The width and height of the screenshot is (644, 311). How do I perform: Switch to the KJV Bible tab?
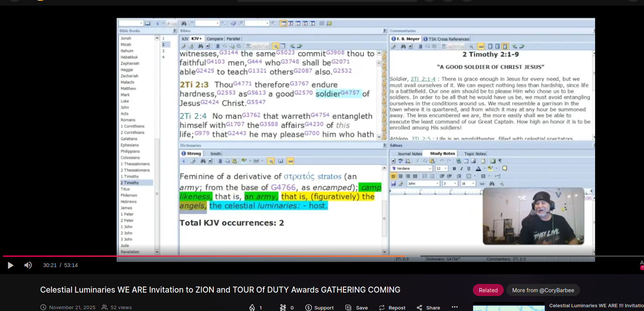[x=185, y=39]
